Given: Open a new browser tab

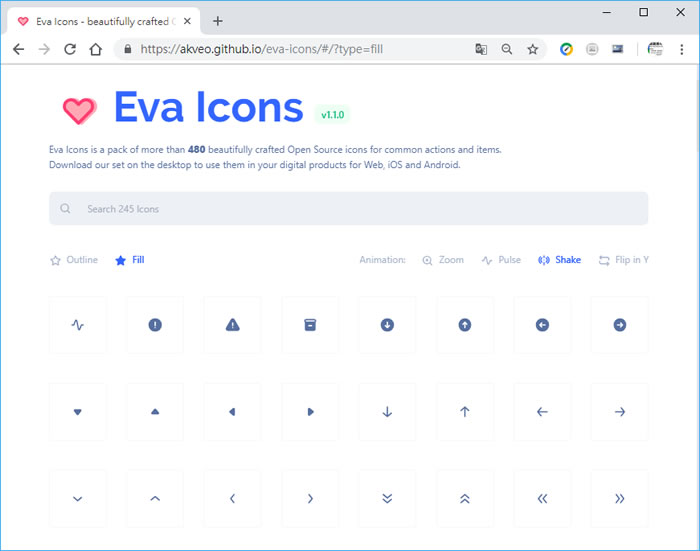Looking at the screenshot, I should pos(218,21).
